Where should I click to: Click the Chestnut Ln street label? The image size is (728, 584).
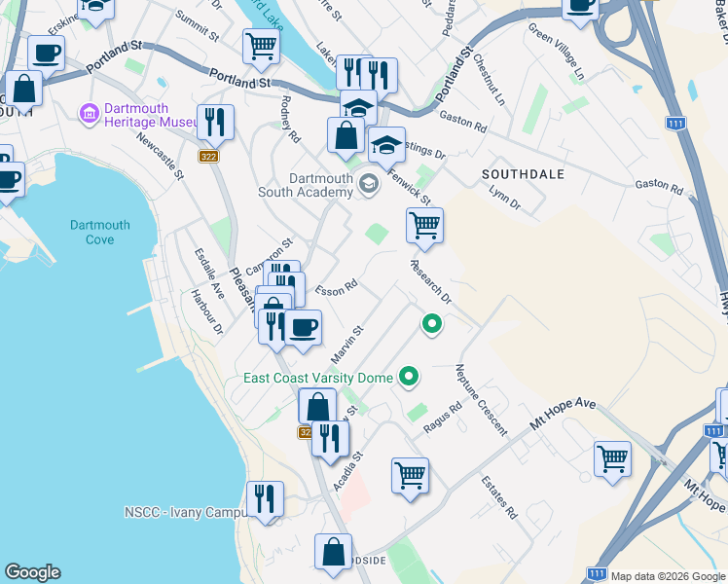pyautogui.click(x=489, y=80)
